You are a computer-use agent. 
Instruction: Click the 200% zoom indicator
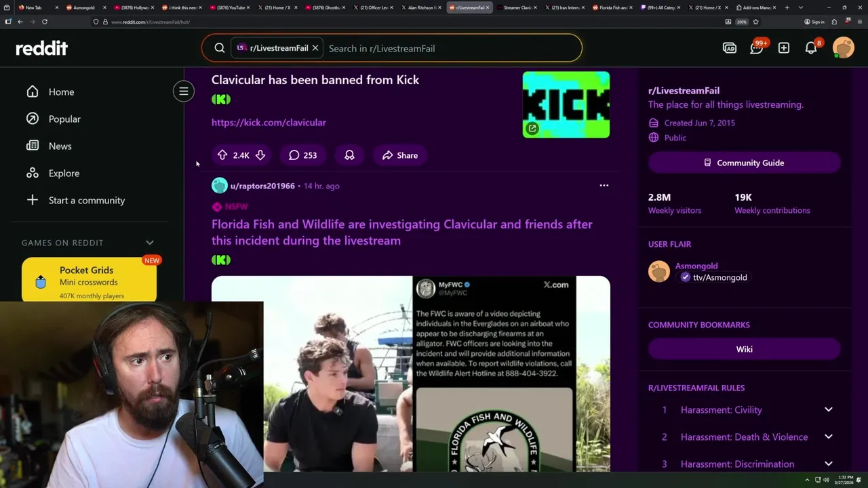[742, 22]
